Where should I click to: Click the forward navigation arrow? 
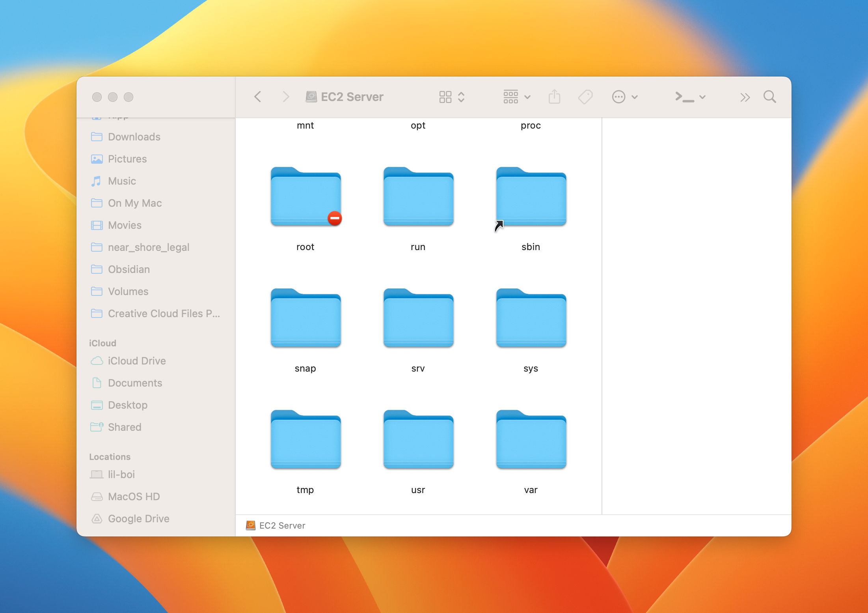click(x=283, y=97)
